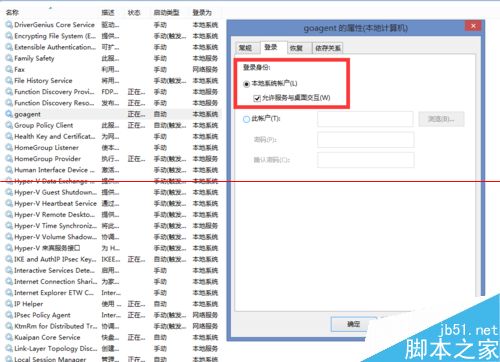Select the HomeGroup Provider service name

tap(47, 159)
